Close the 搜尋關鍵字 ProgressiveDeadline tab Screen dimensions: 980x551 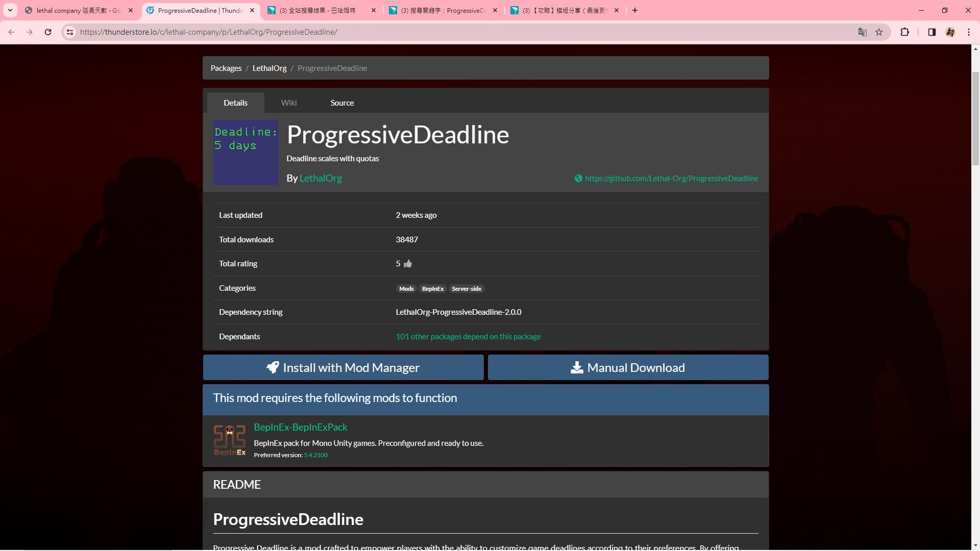click(x=495, y=10)
